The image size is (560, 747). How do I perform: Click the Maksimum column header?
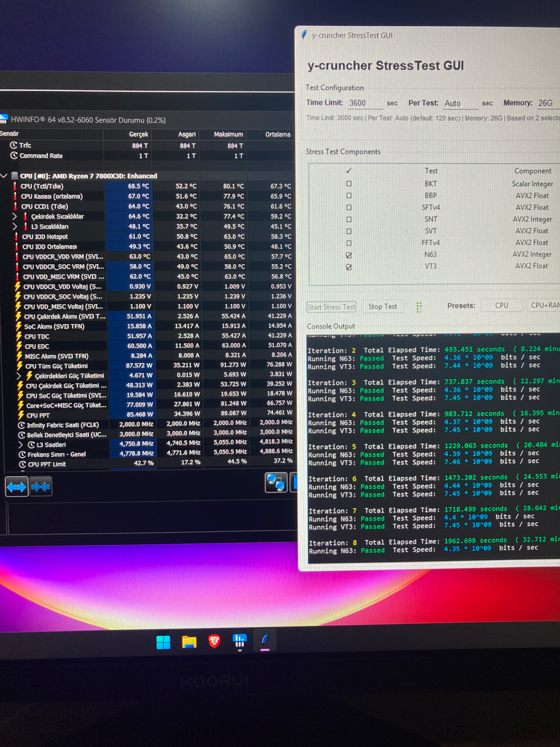click(x=228, y=134)
